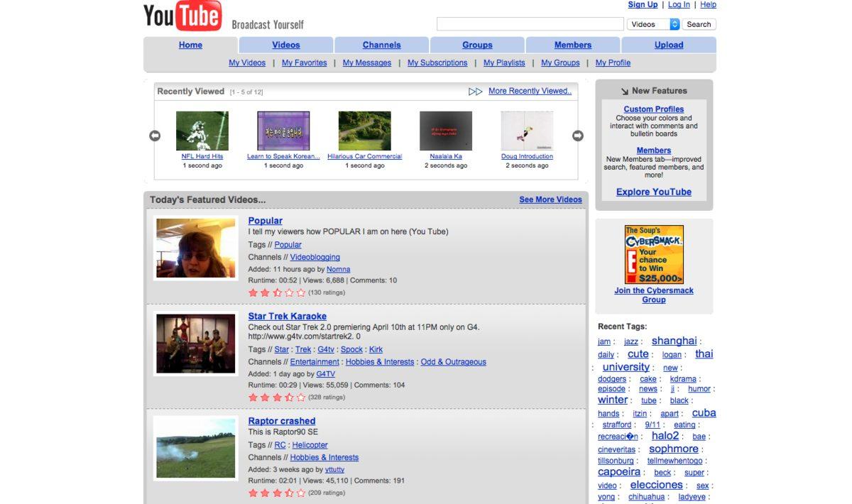Go to My Subscriptions
The width and height of the screenshot is (852, 504).
tap(437, 62)
